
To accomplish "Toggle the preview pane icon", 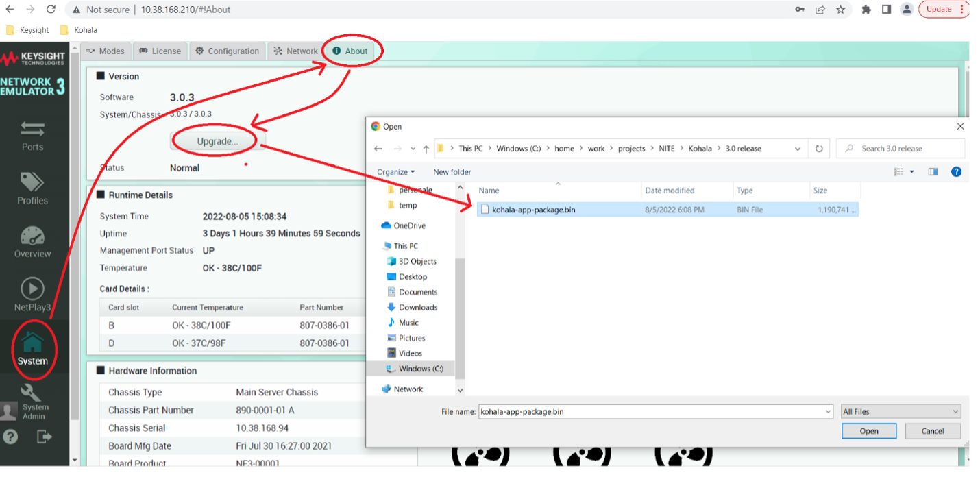I will click(x=933, y=172).
